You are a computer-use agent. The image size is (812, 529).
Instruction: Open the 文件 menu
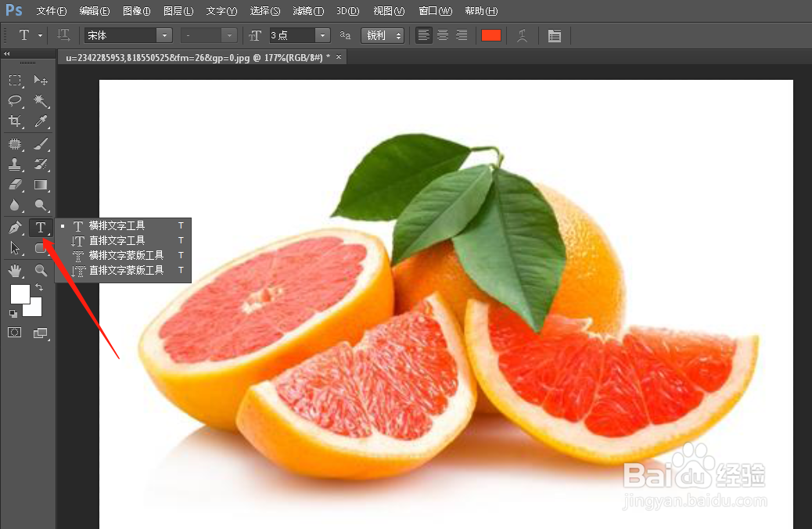click(x=52, y=11)
